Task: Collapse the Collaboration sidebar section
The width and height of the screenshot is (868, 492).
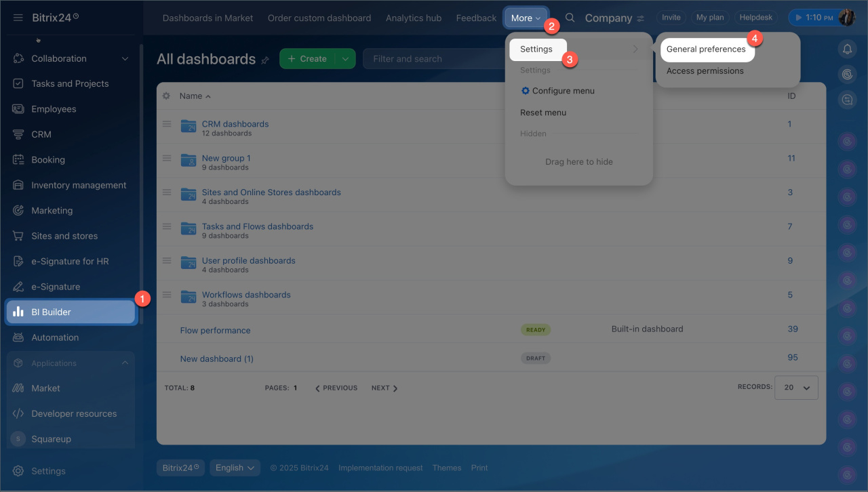Action: pyautogui.click(x=125, y=59)
